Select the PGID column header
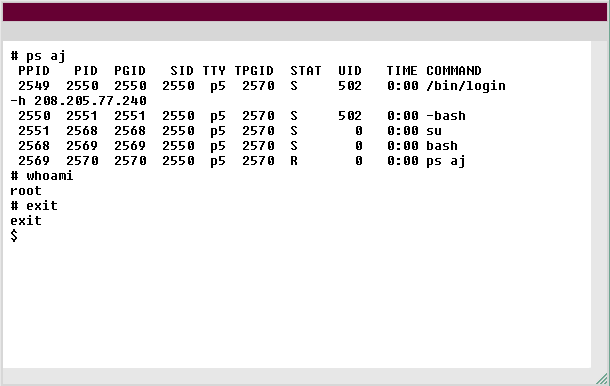 pyautogui.click(x=130, y=71)
